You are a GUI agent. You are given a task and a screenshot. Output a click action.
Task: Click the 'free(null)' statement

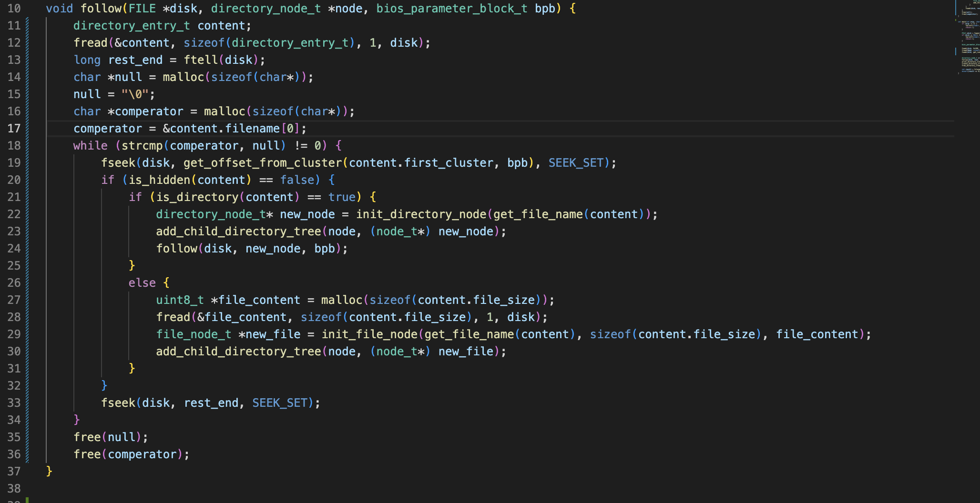111,437
